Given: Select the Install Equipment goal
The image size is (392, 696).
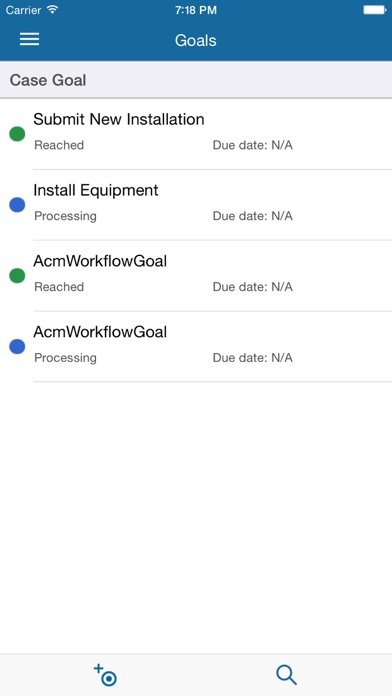Looking at the screenshot, I should point(196,205).
